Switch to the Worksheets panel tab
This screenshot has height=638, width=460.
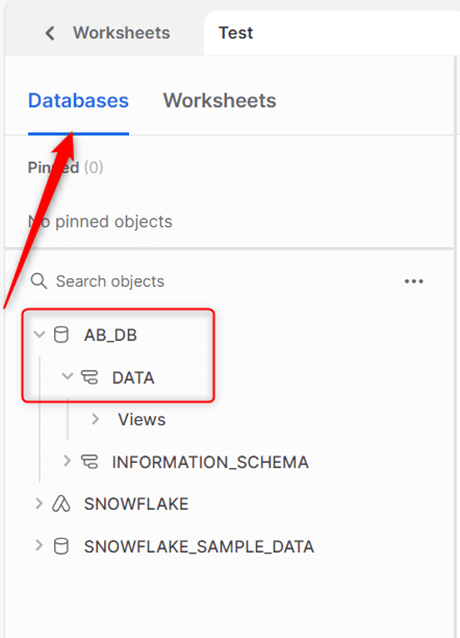(x=220, y=101)
